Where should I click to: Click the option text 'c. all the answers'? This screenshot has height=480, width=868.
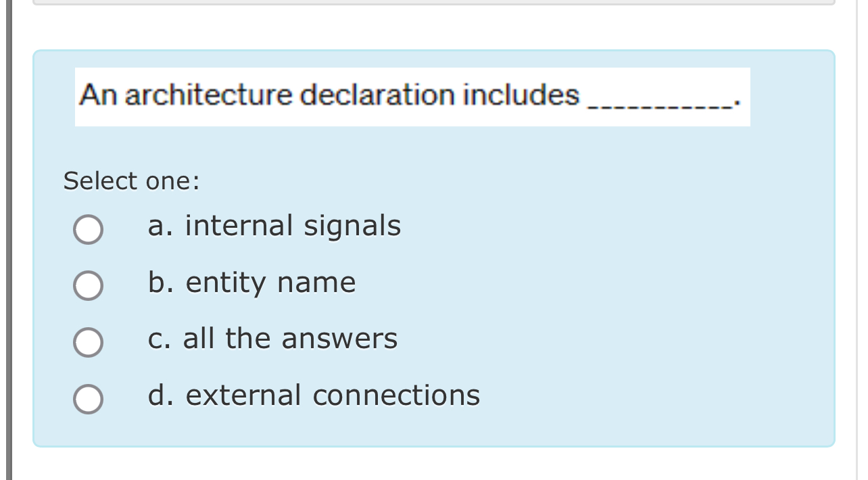pyautogui.click(x=272, y=339)
